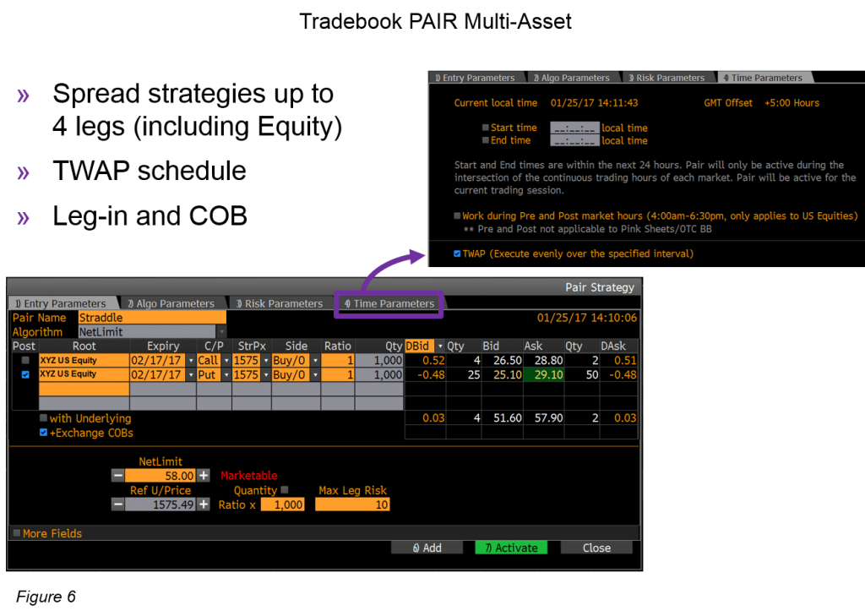Edit the NetLimit value 58.00
Viewport: 865px width, 616px height.
point(160,475)
